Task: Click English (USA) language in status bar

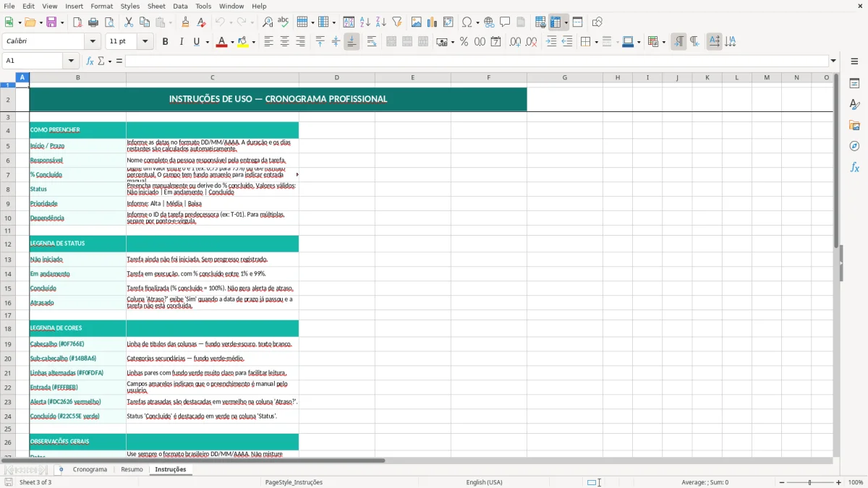Action: click(x=484, y=482)
